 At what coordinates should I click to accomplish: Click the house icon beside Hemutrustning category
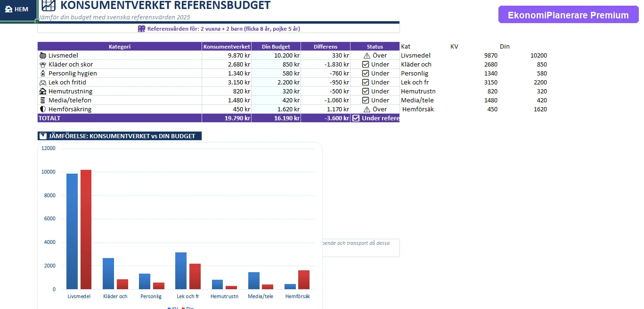click(x=43, y=92)
